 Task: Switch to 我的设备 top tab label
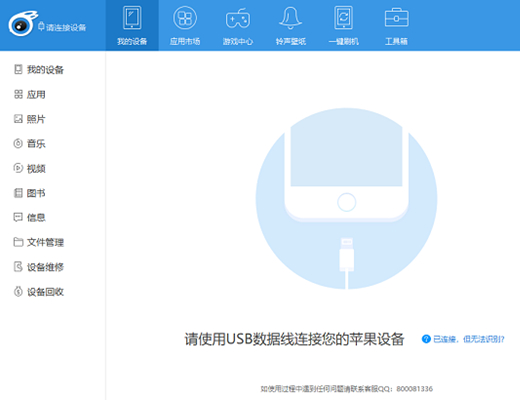pos(132,41)
